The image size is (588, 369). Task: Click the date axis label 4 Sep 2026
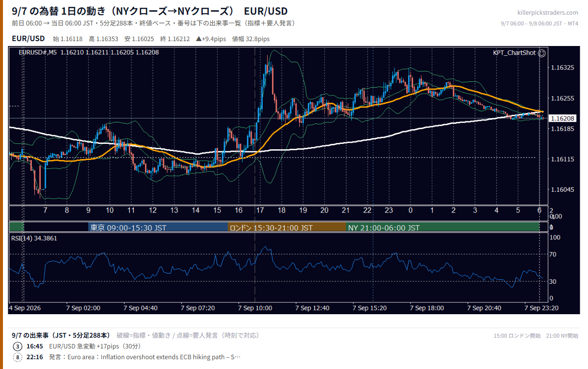click(x=25, y=308)
